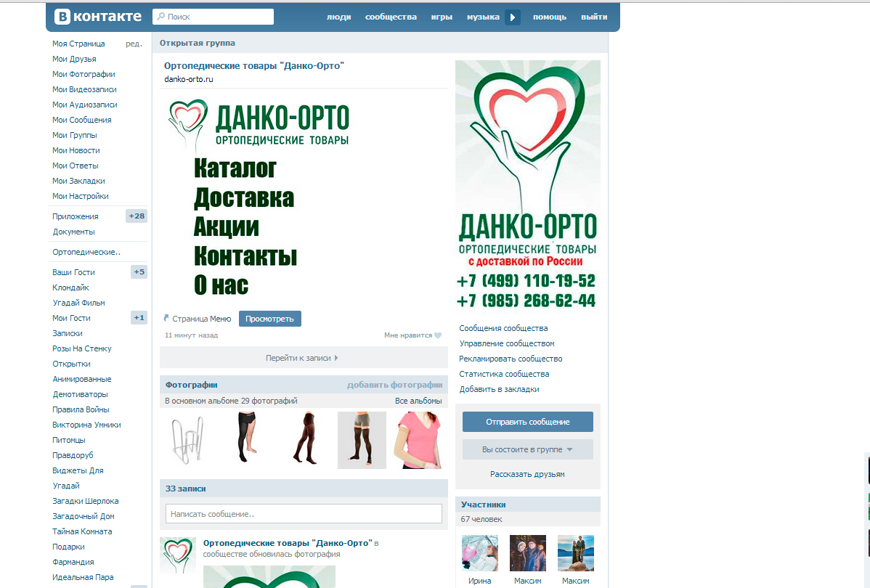Viewport: 870px width, 588px height.
Task: Open the игры header menu
Action: click(x=442, y=17)
